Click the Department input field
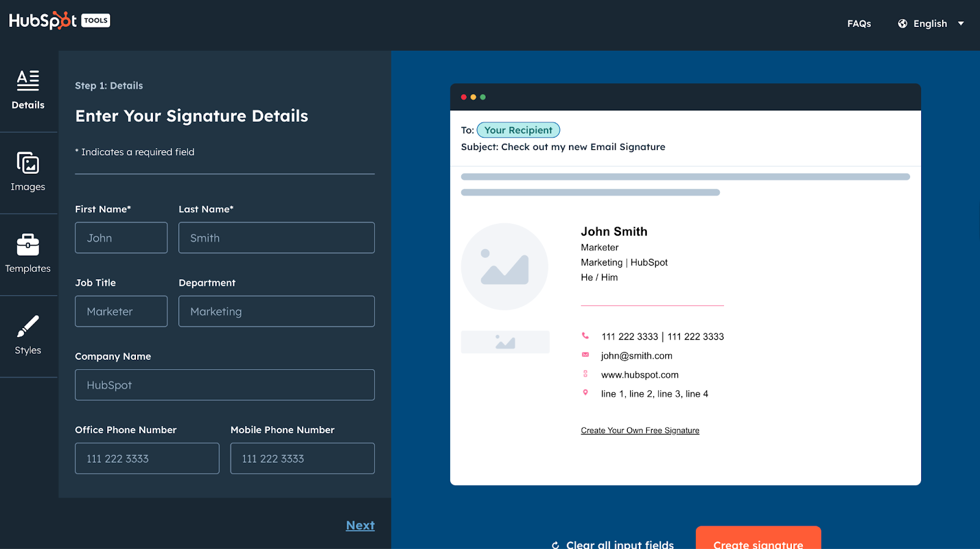Screen dimensions: 980x549 click(276, 311)
